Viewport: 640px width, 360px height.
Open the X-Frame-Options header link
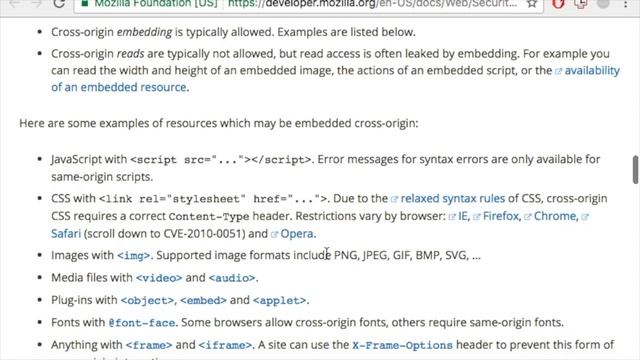pyautogui.click(x=402, y=345)
